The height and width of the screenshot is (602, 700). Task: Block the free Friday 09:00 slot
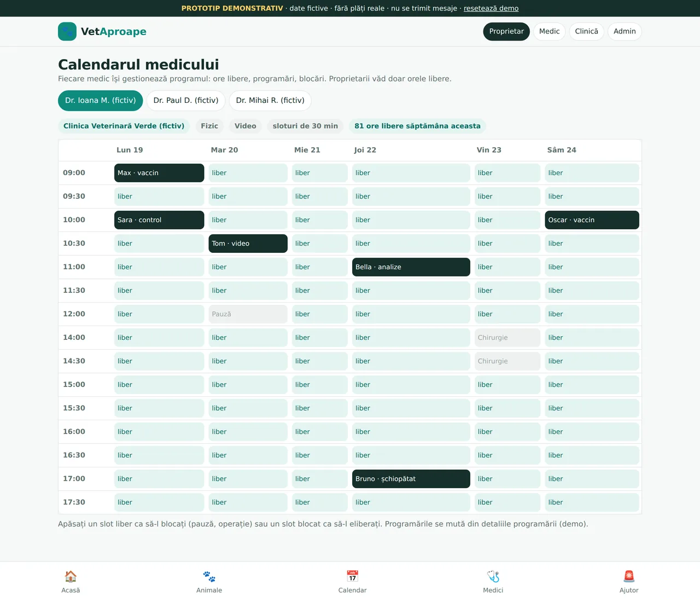click(x=507, y=173)
